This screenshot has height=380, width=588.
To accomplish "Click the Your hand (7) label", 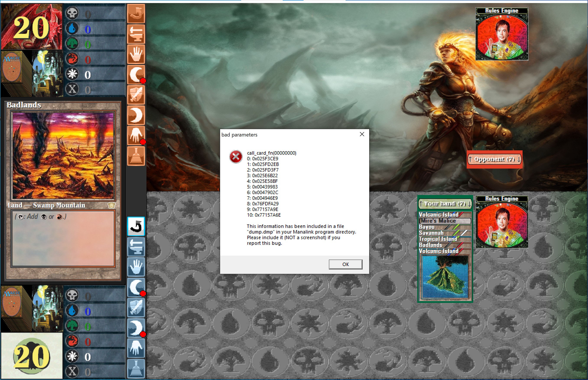I will (x=445, y=204).
